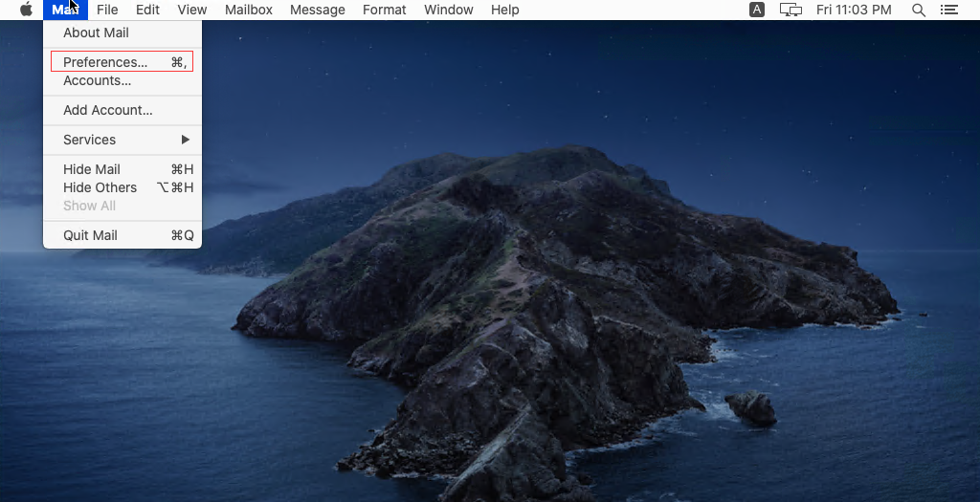Open the Help menu
The width and height of the screenshot is (980, 502).
[x=504, y=10]
